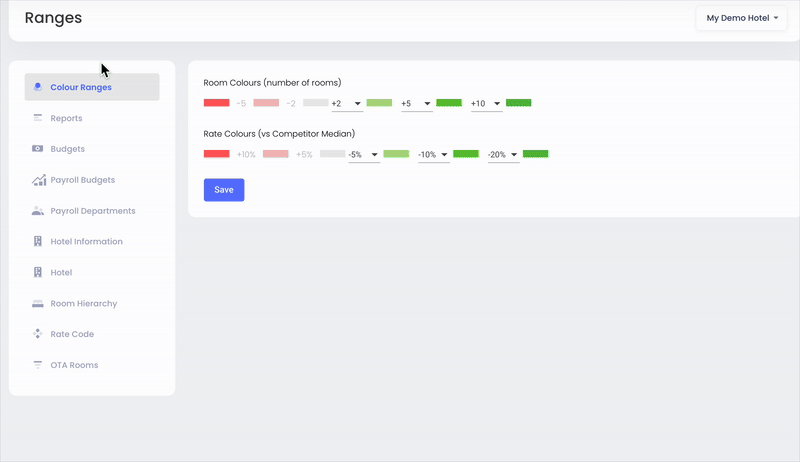This screenshot has width=800, height=462.
Task: Click the Ranges page title
Action: pos(53,18)
